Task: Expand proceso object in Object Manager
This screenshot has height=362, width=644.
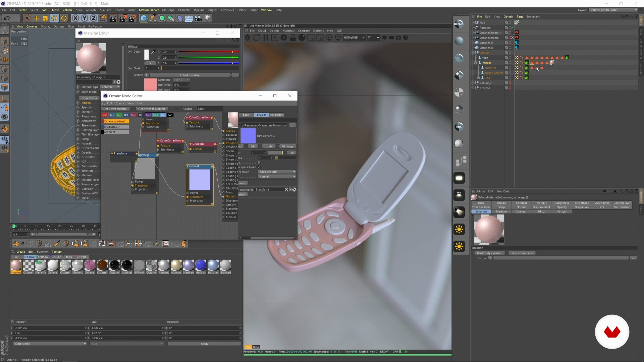Action: click(473, 88)
